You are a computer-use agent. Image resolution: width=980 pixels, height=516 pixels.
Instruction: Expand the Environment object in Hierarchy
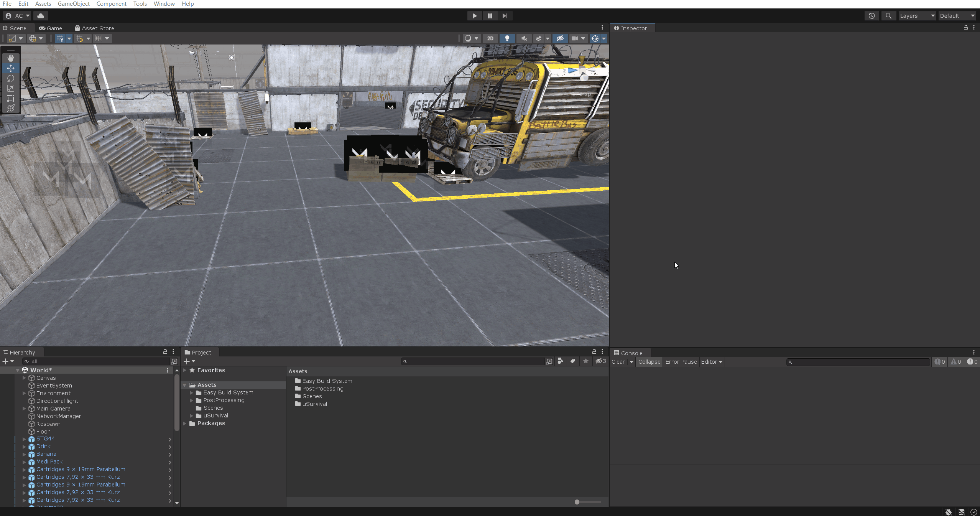[25, 393]
